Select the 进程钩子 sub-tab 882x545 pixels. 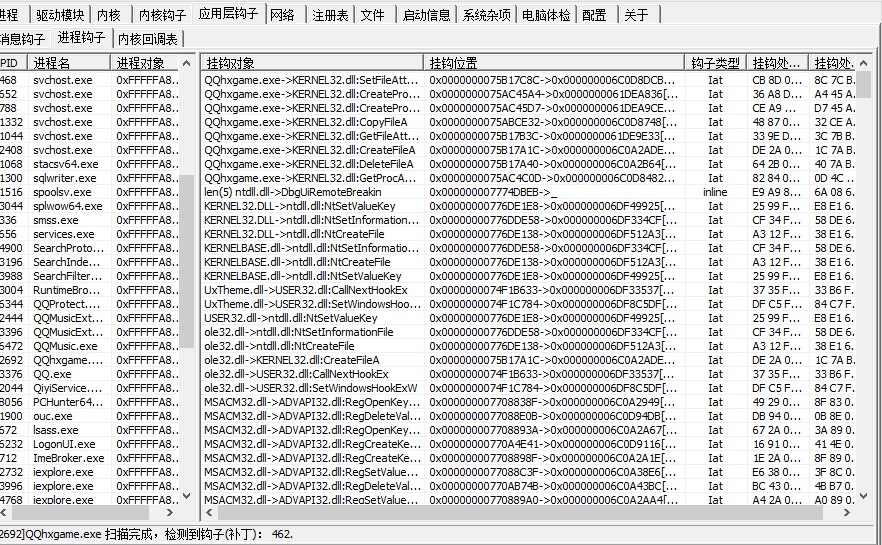click(81, 37)
